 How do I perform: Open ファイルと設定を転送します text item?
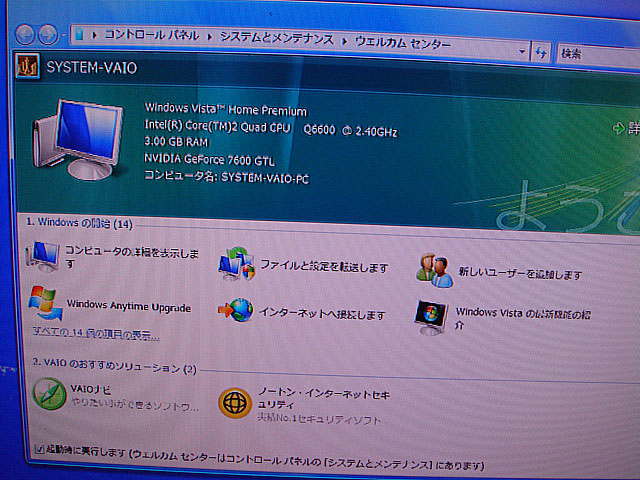[x=324, y=267]
